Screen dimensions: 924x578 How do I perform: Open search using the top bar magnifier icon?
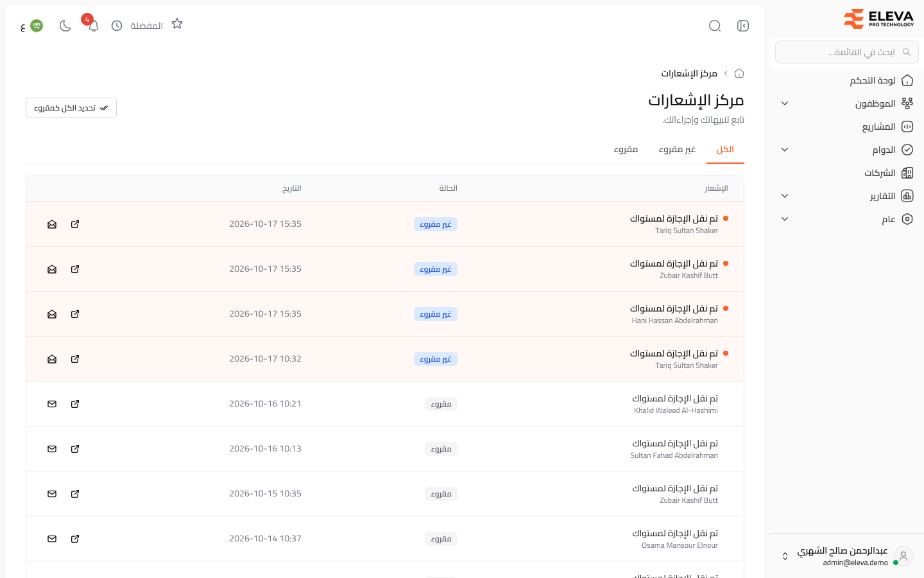pyautogui.click(x=715, y=26)
